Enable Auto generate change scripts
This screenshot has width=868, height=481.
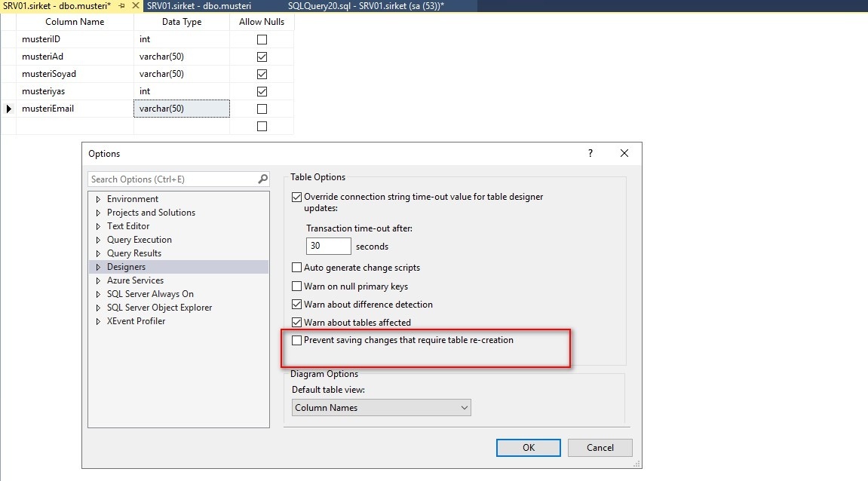[296, 268]
